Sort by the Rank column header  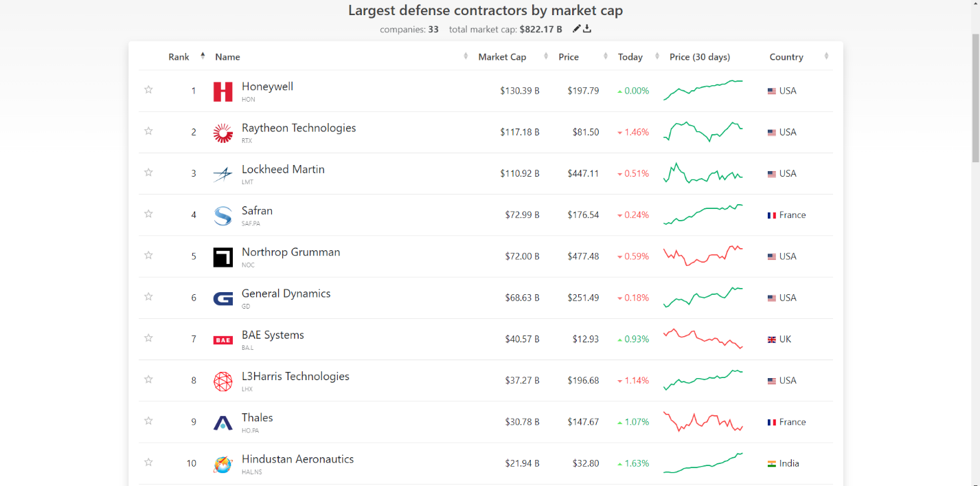pos(179,57)
